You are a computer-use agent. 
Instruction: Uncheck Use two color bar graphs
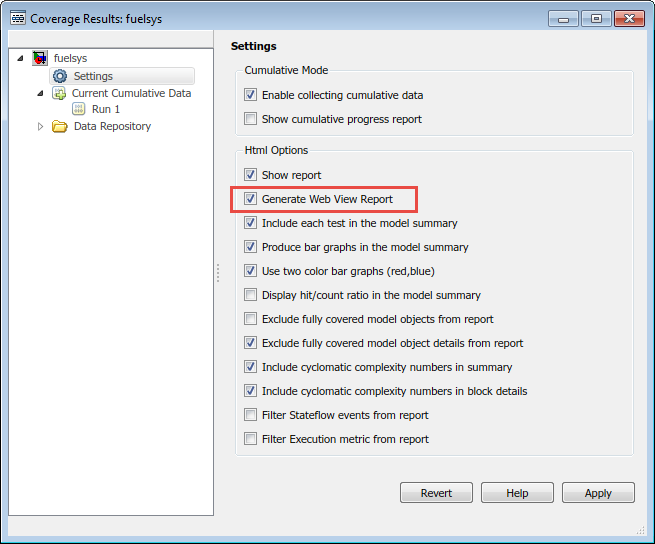(250, 271)
